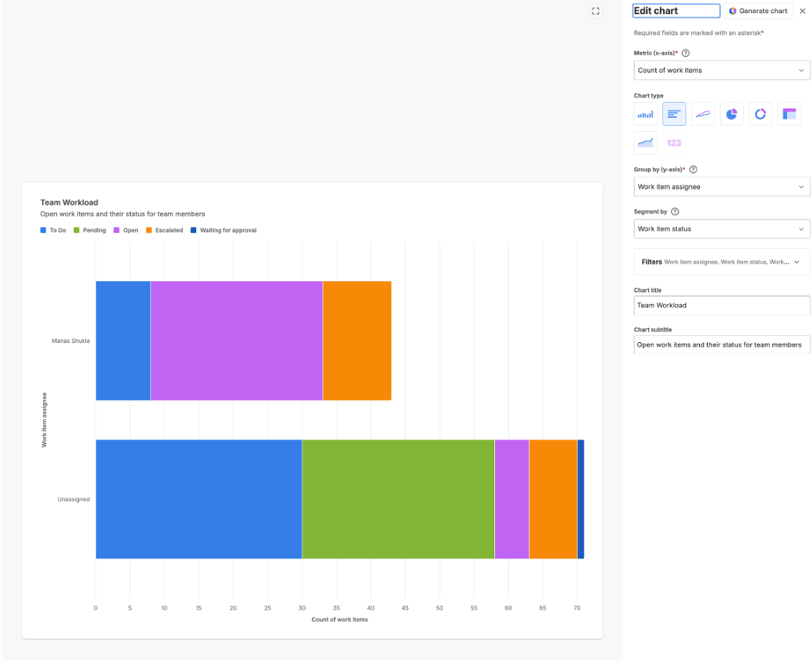Select the donut chart type icon
The height and width of the screenshot is (660, 812).
pyautogui.click(x=760, y=114)
